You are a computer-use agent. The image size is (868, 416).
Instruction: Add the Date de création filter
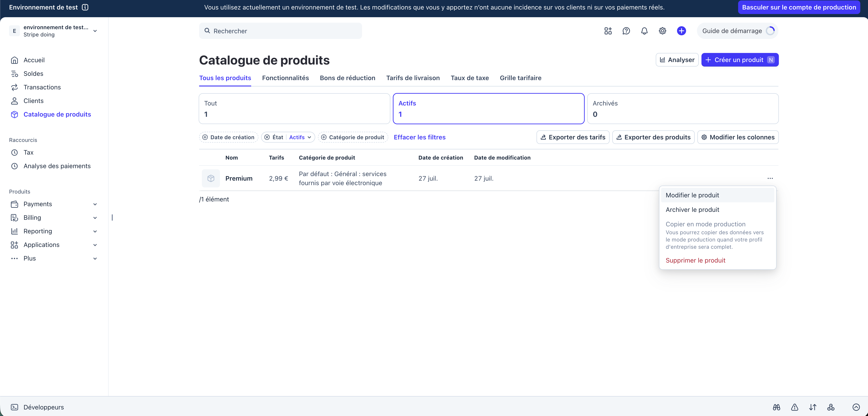click(x=229, y=137)
